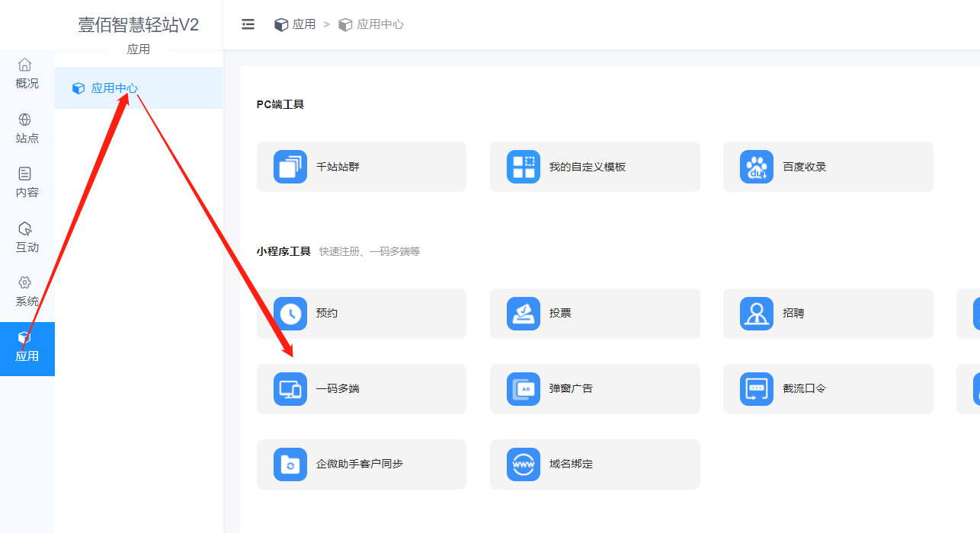Open the 截流口令 tool card
980x533 pixels.
[x=828, y=389]
